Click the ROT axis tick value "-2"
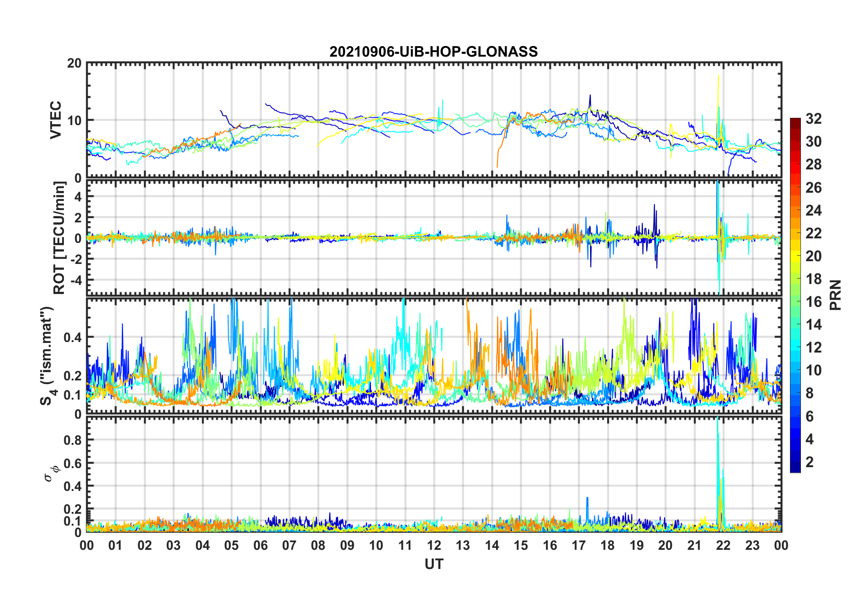 point(76,259)
